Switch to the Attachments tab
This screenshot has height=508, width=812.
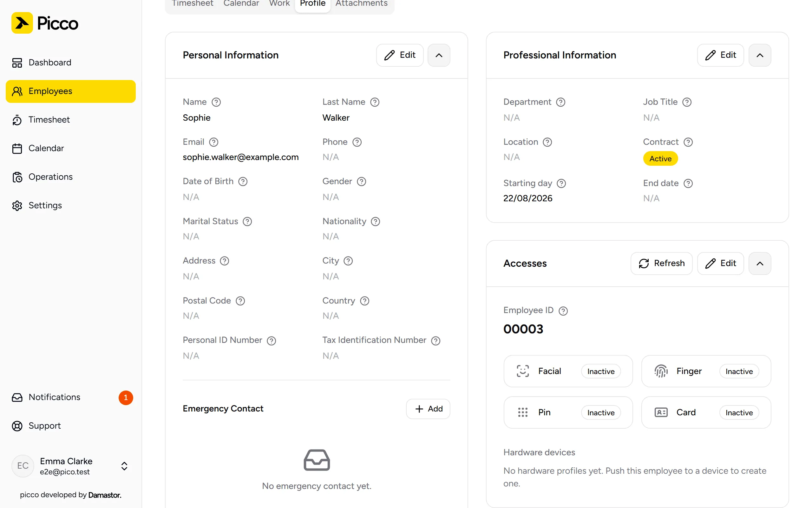click(361, 3)
